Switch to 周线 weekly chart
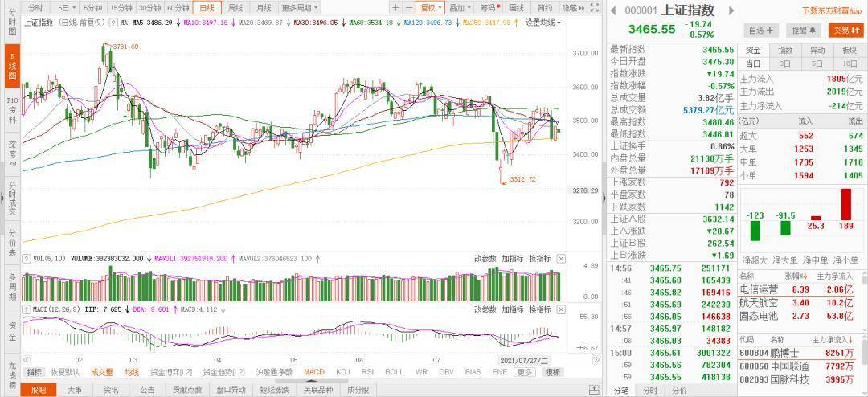Screen dimensions: 868x397 point(235,8)
